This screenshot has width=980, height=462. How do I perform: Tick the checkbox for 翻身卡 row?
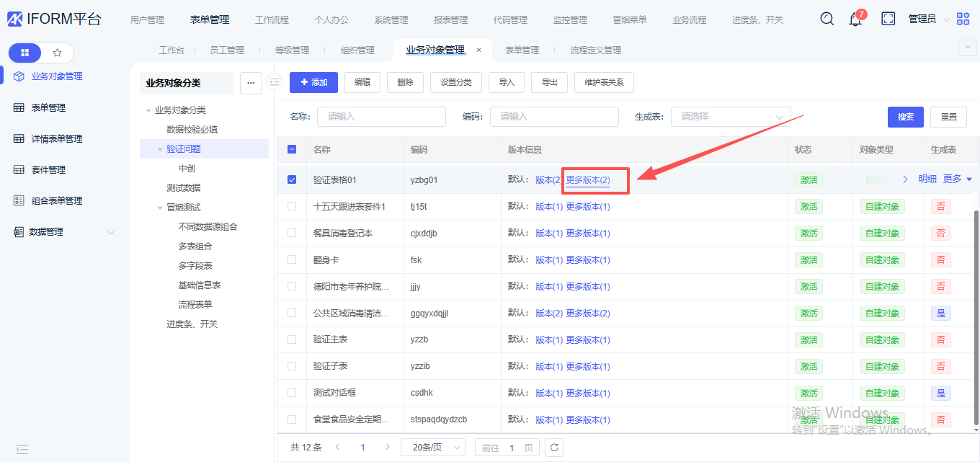tap(292, 259)
